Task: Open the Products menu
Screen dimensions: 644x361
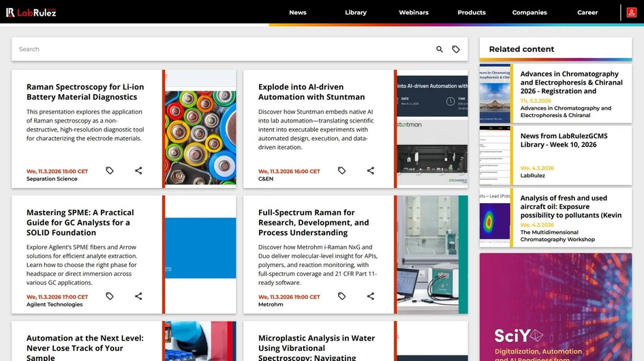Action: pos(472,12)
